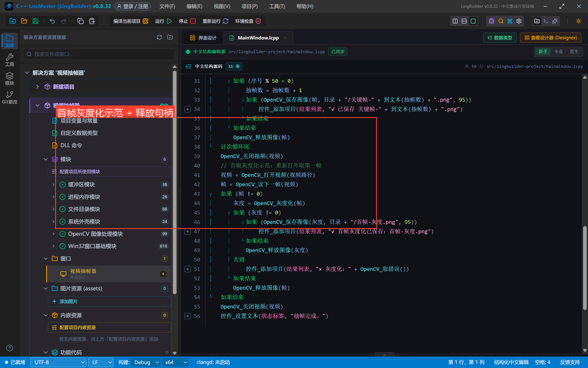Screen dimensions: 588x368
Task: Open the 项目(P) menu
Action: tap(249, 6)
